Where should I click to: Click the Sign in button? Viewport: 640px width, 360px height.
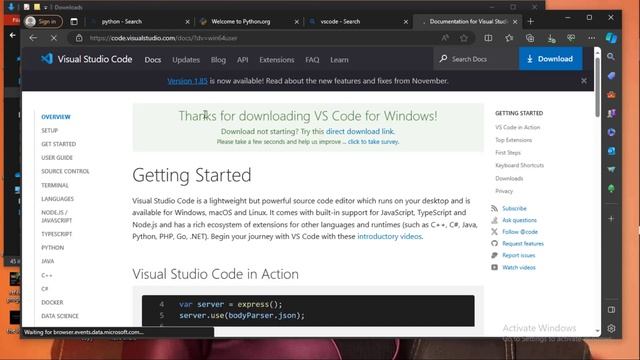click(x=43, y=21)
